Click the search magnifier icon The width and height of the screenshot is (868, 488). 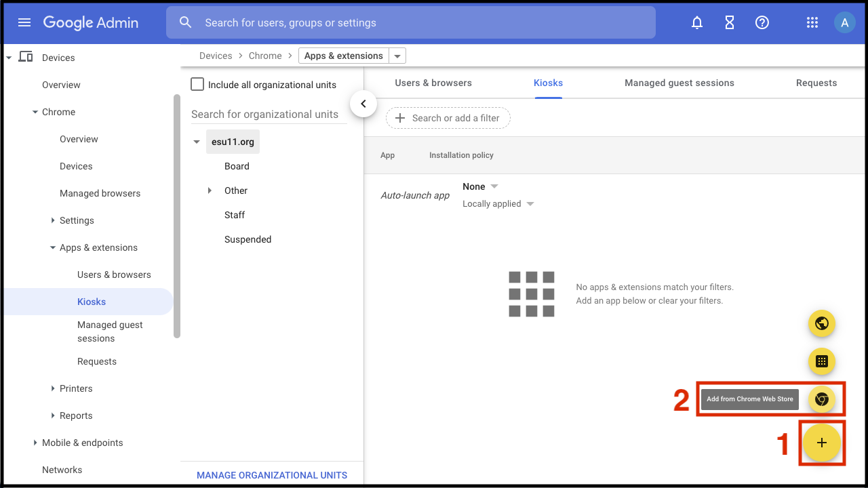pos(186,22)
